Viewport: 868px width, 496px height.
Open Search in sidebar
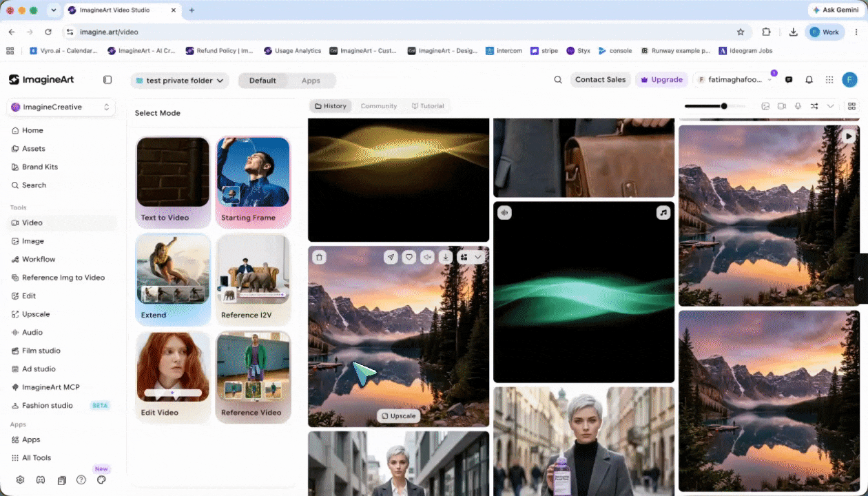click(34, 185)
